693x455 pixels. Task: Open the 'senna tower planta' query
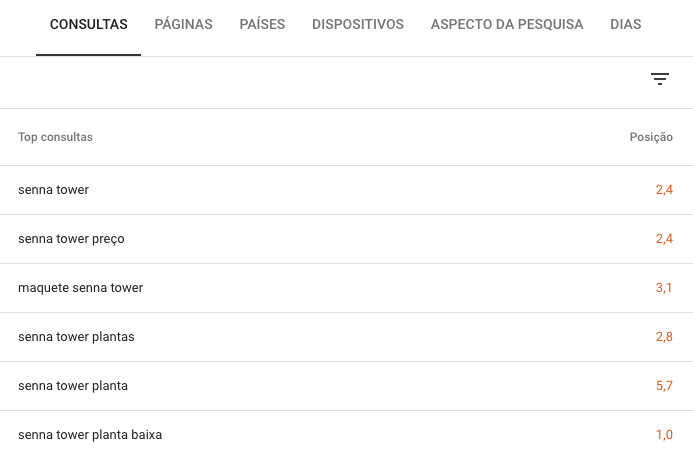(x=73, y=386)
